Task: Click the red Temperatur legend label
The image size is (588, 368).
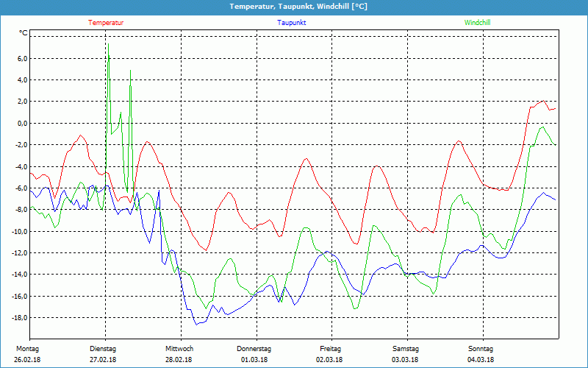Action: (106, 23)
